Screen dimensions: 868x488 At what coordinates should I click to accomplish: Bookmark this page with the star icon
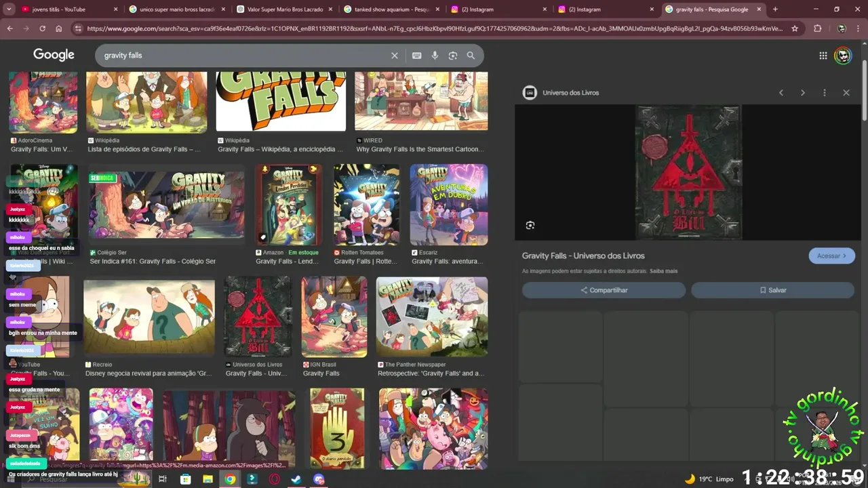tap(795, 28)
